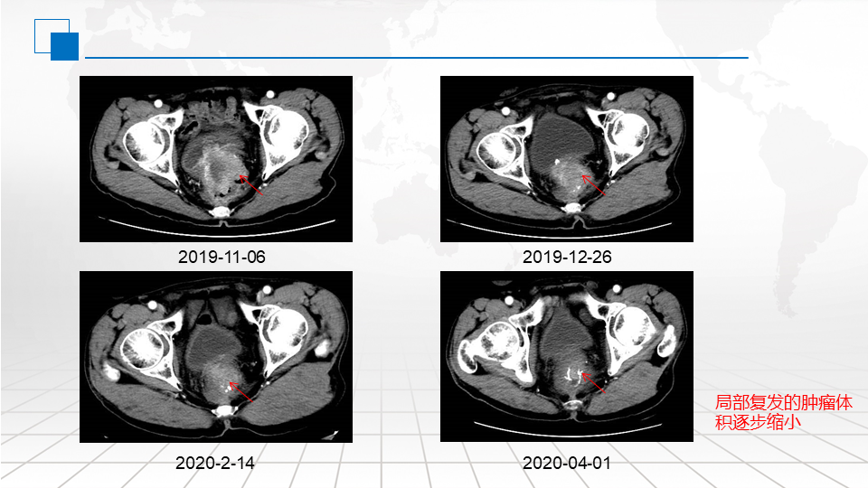
Task: Click the date caption 2019-12-26
Action: pyautogui.click(x=567, y=257)
